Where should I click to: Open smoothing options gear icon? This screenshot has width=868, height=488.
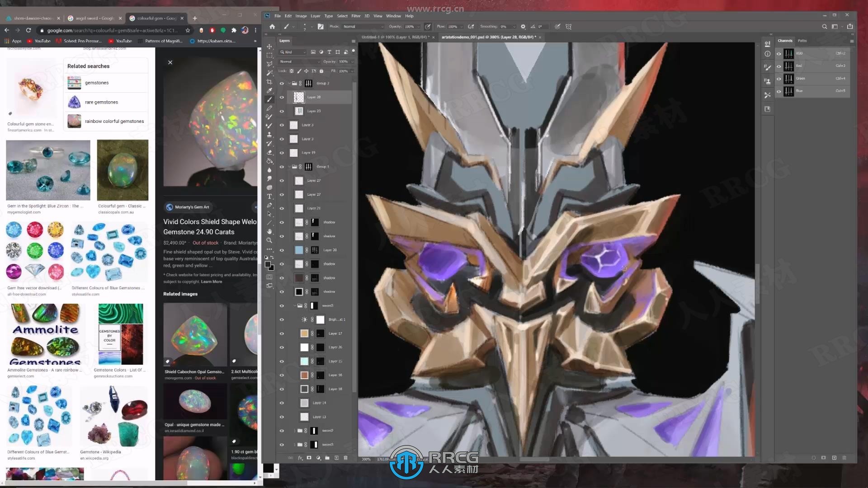tap(523, 27)
